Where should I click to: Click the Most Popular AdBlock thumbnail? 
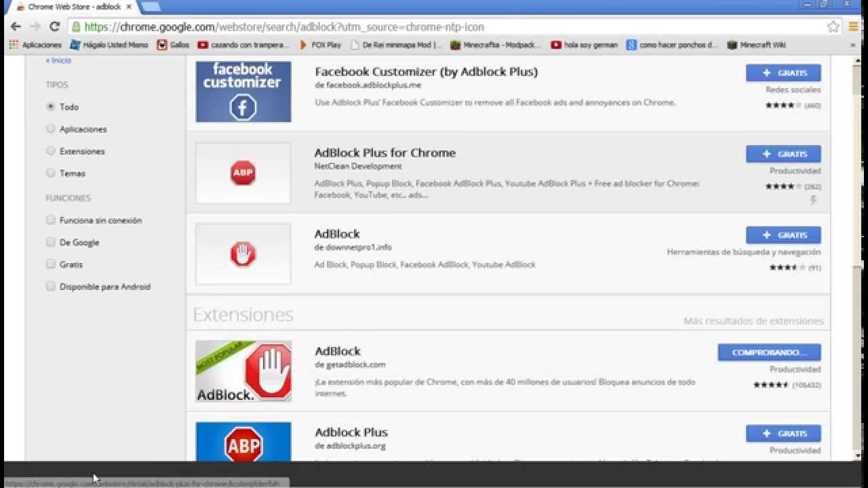[243, 371]
